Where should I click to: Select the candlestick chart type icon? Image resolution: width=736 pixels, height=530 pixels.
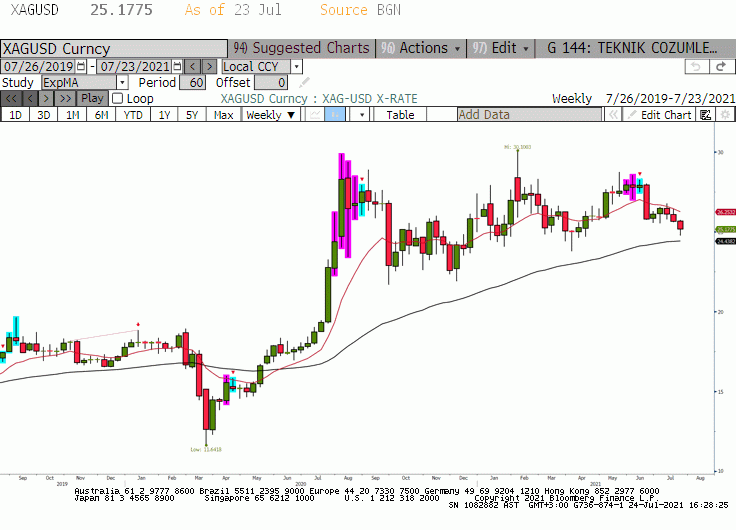click(335, 115)
